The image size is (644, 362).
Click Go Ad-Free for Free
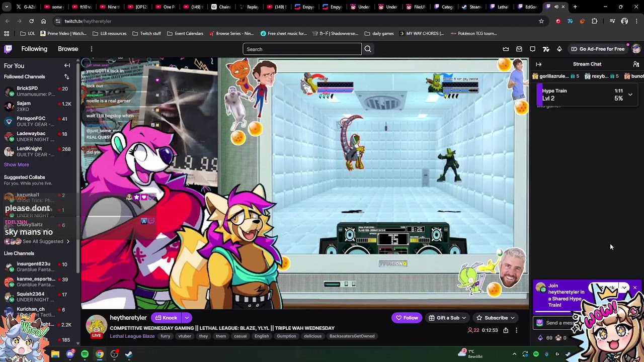[598, 49]
